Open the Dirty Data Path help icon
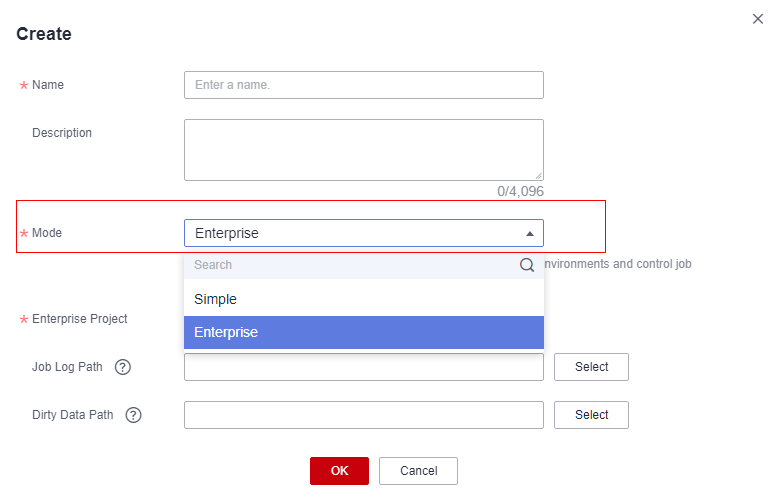Screen dimensions: 772x497 133,415
